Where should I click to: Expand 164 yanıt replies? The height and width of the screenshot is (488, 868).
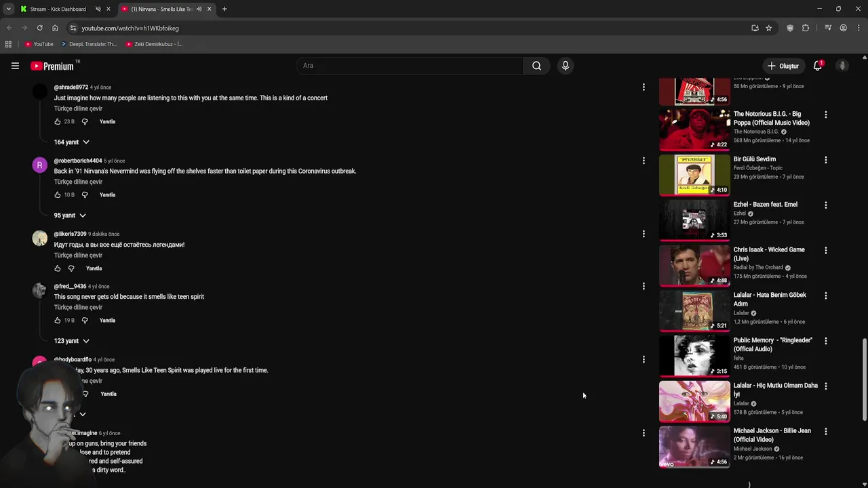71,142
